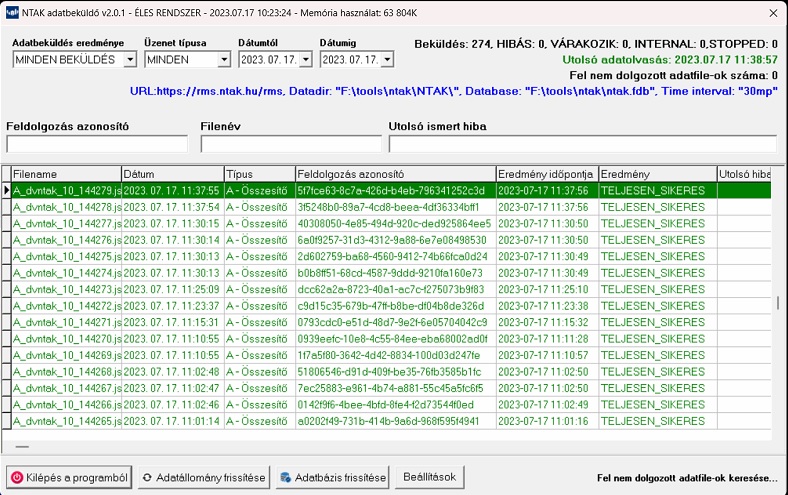Refresh data files with Adatállomány frissítése
The image size is (788, 495).
(204, 478)
